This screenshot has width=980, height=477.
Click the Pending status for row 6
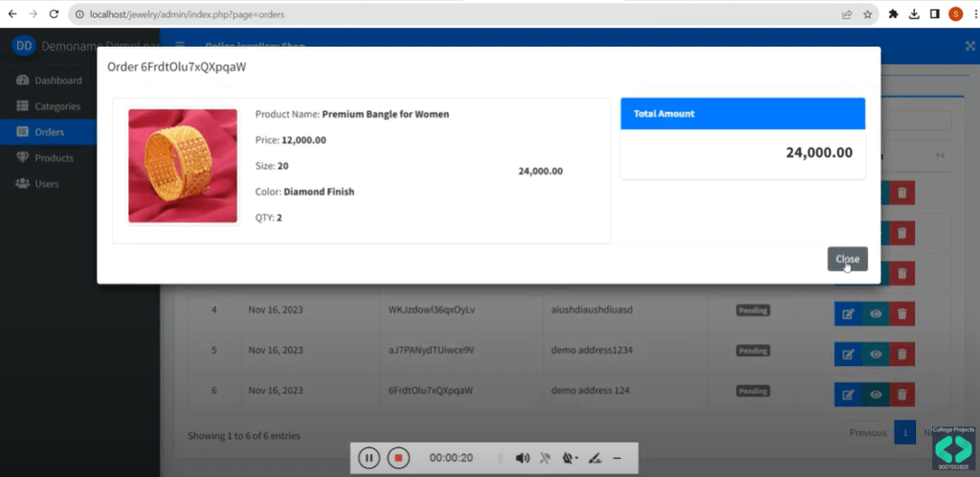[752, 391]
